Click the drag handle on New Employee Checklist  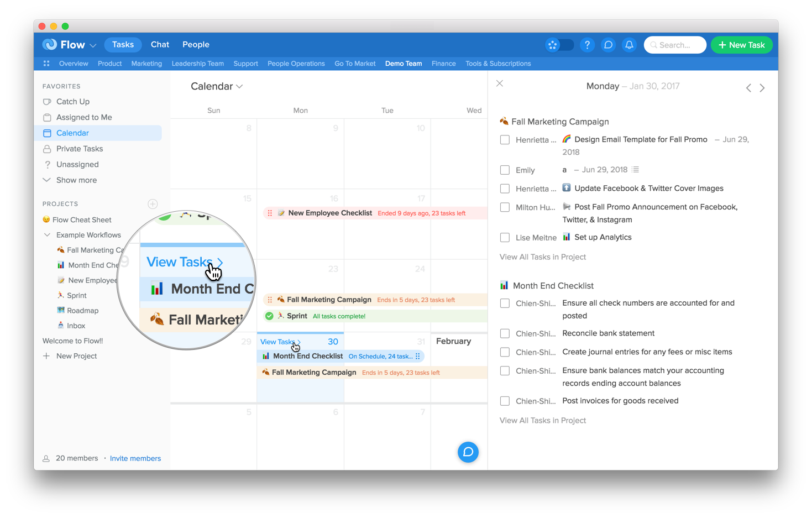(270, 213)
